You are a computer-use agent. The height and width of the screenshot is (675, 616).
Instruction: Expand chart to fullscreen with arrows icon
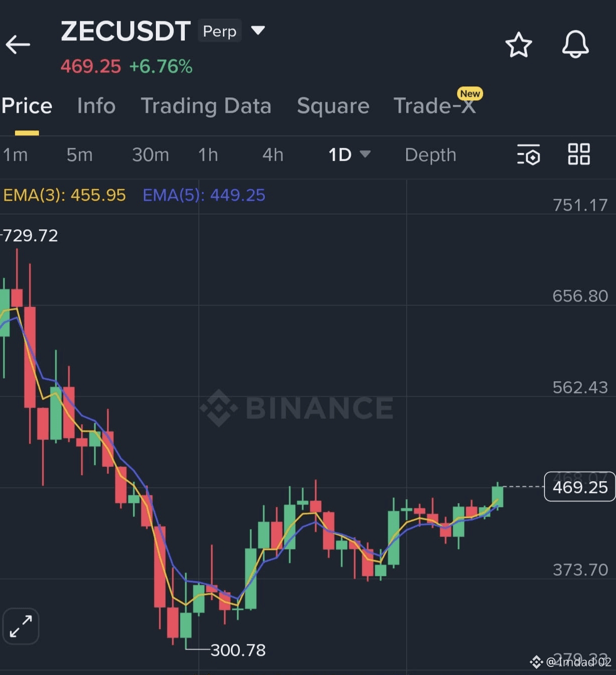21,626
